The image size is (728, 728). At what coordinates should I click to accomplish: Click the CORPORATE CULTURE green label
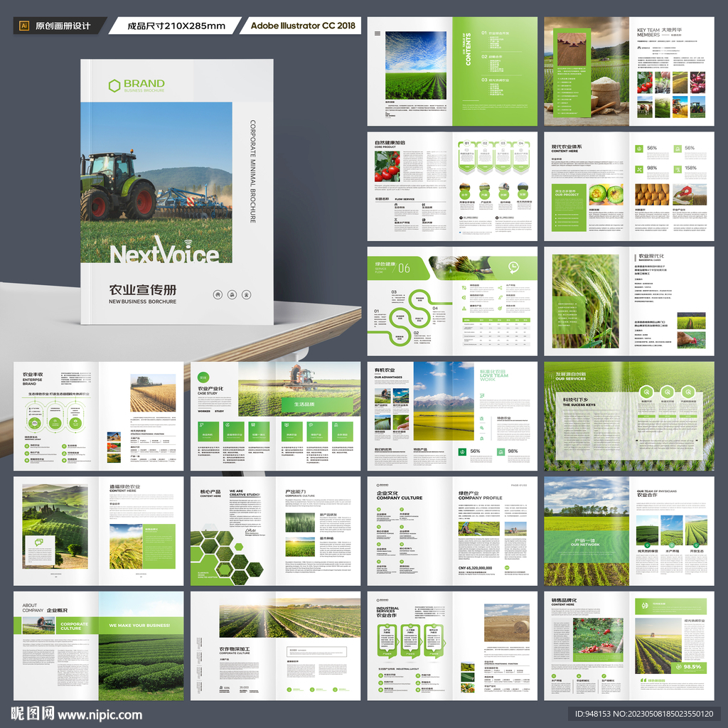tap(74, 626)
